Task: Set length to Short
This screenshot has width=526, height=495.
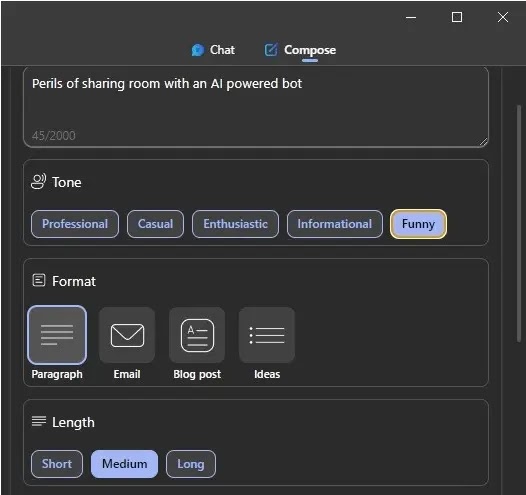Action: point(57,464)
